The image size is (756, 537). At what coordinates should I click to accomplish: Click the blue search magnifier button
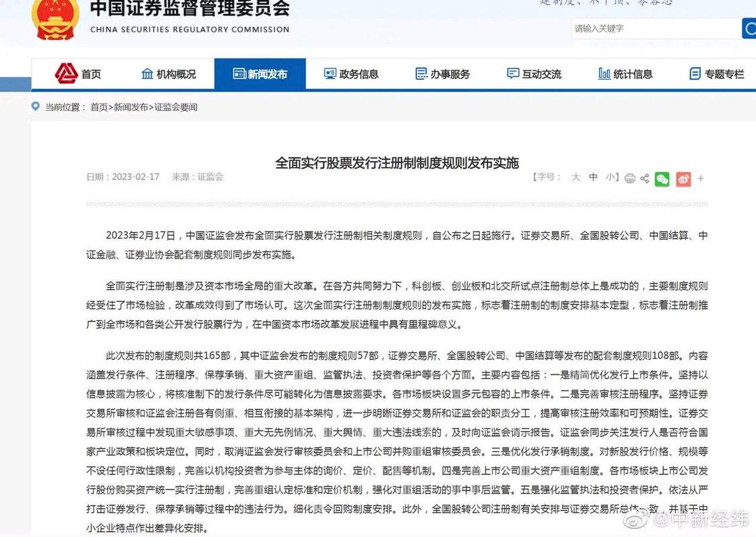[750, 29]
